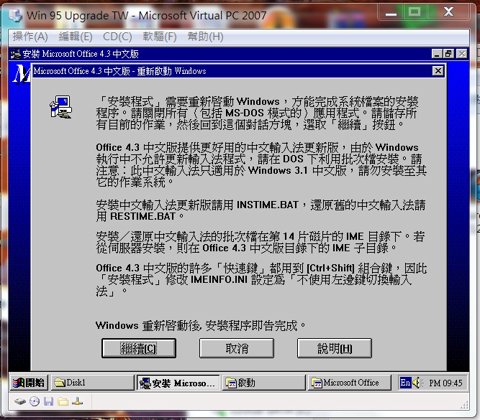
Task: Switch to the 啟動 taskbar window
Action: (263, 383)
